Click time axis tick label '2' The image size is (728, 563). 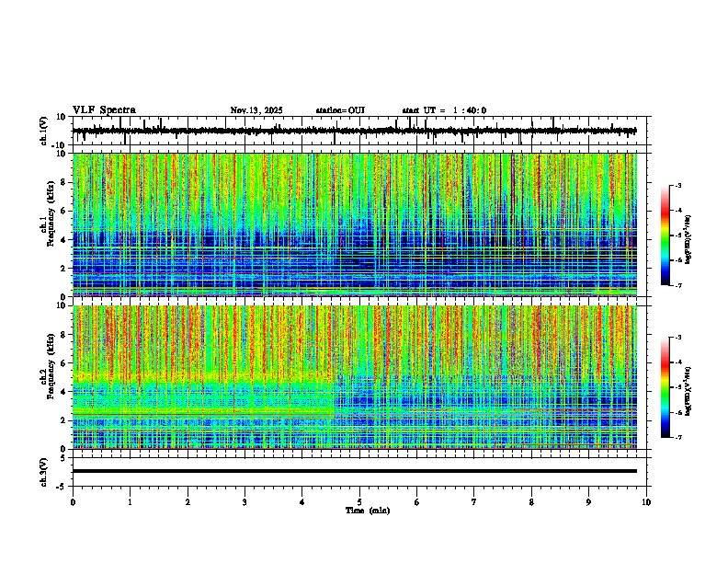click(x=188, y=502)
